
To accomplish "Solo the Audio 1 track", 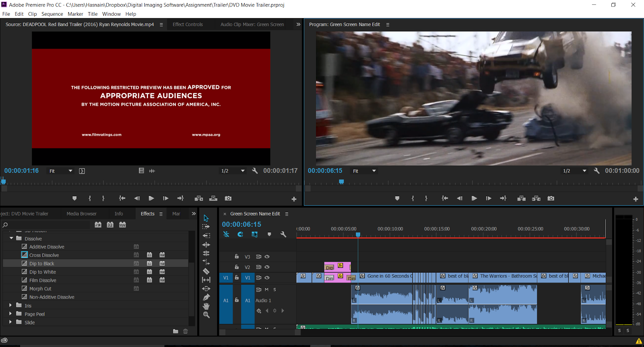I will (275, 290).
